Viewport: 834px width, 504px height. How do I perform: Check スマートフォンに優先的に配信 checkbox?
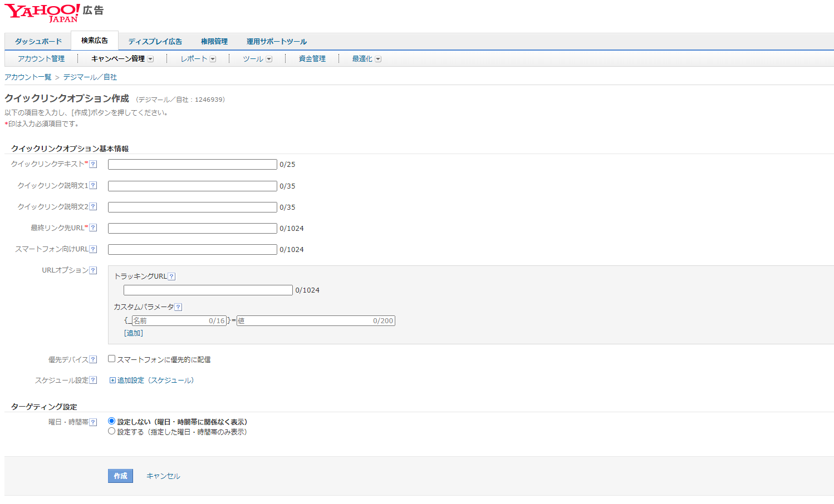[111, 359]
